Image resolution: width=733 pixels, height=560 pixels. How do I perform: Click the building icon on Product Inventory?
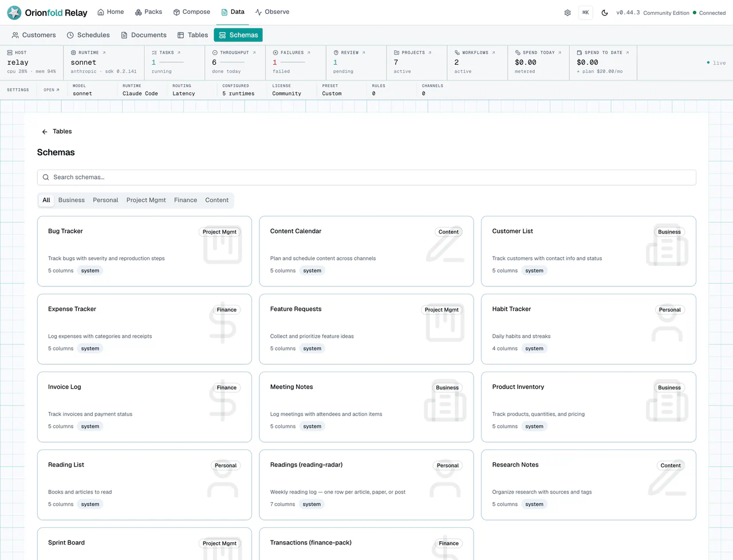click(x=667, y=402)
